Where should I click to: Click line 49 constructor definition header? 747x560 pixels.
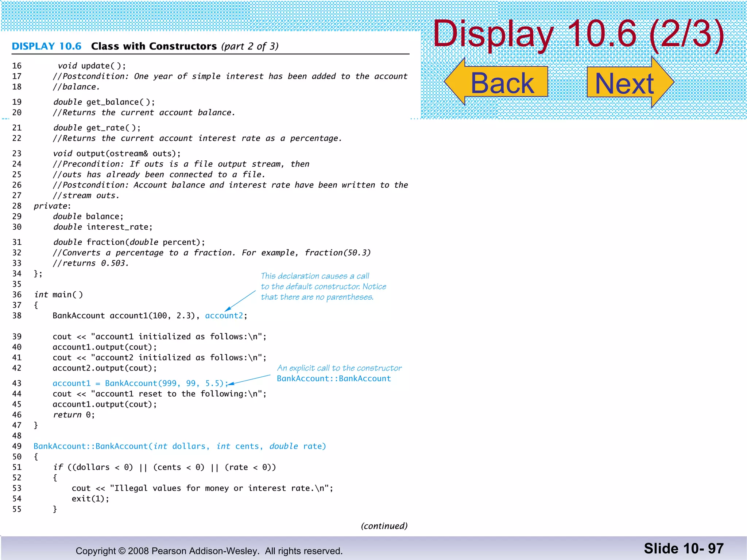coord(180,447)
